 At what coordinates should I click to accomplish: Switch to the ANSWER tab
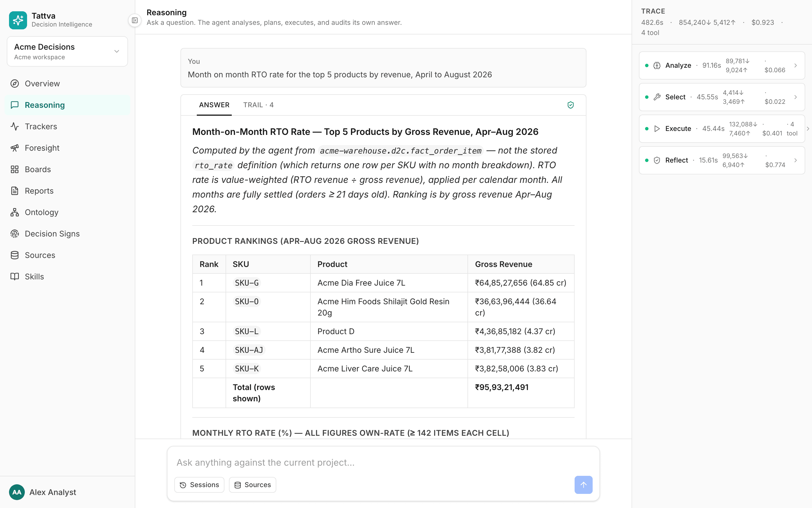214,105
